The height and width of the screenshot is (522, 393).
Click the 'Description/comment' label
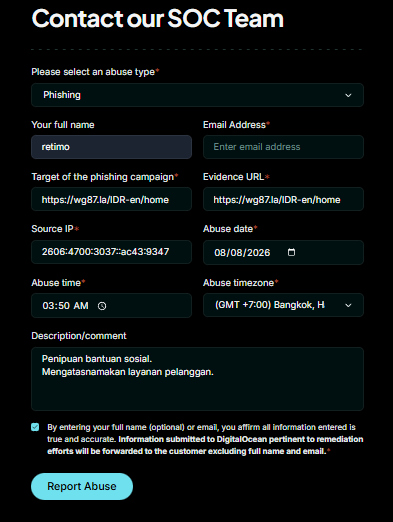(79, 336)
